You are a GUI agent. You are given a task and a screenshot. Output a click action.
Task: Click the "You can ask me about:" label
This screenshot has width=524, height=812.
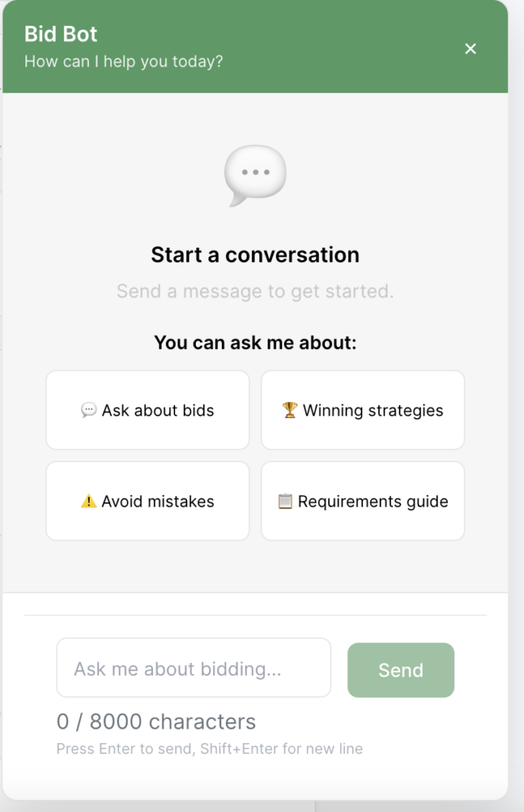[254, 343]
